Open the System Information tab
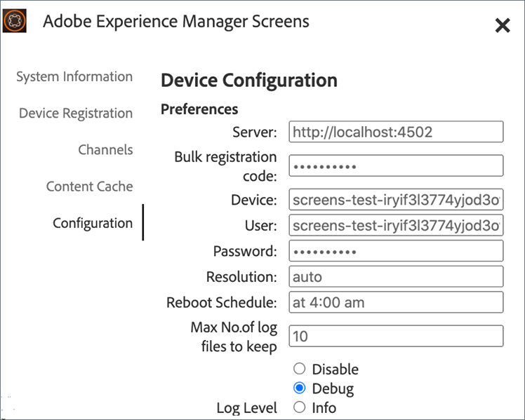525x420 pixels. 74,76
